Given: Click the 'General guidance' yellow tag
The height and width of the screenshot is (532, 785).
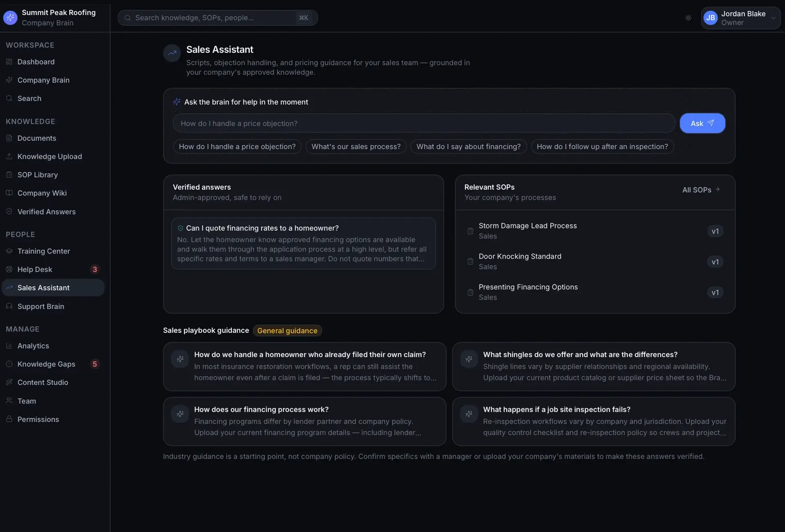Looking at the screenshot, I should coord(287,330).
